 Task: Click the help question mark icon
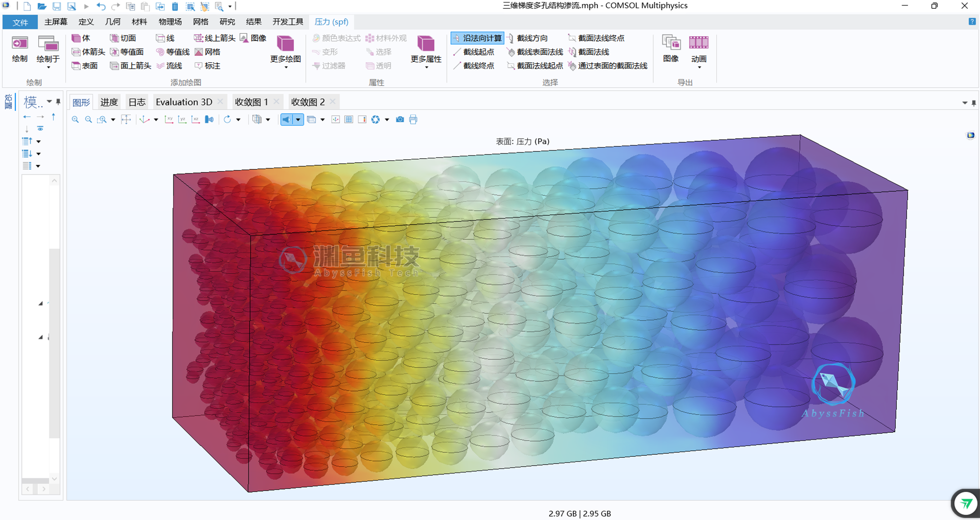point(972,22)
